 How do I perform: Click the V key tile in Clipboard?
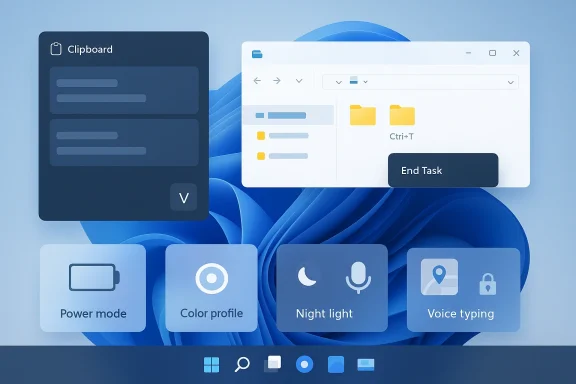pos(184,198)
